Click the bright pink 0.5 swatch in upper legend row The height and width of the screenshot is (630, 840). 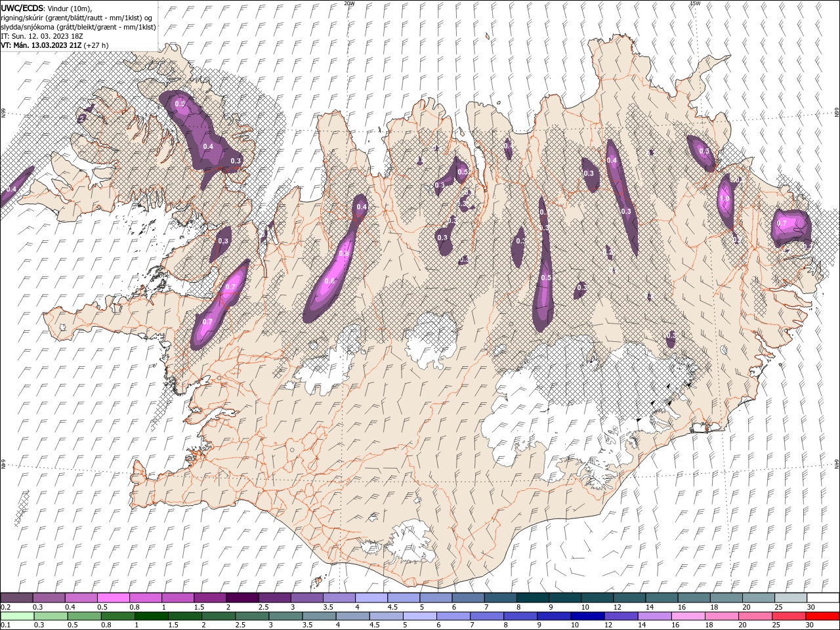(x=113, y=597)
